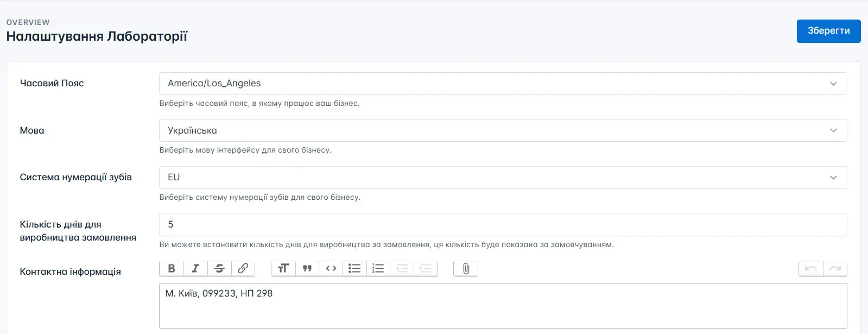Insert a block quote

tap(307, 268)
